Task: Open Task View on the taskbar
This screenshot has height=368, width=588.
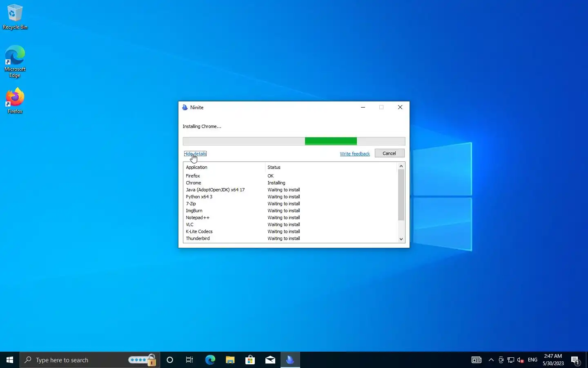Action: pos(189,360)
